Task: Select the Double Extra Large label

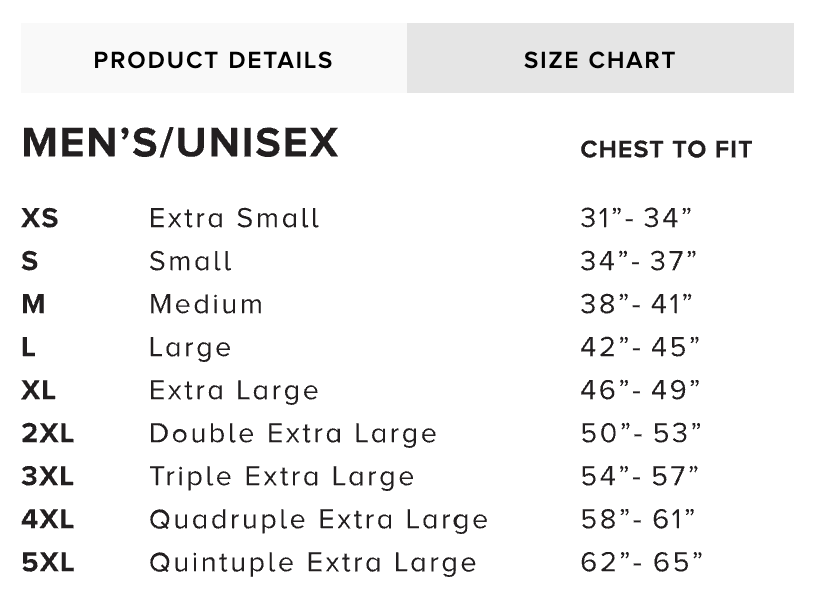Action: (293, 434)
